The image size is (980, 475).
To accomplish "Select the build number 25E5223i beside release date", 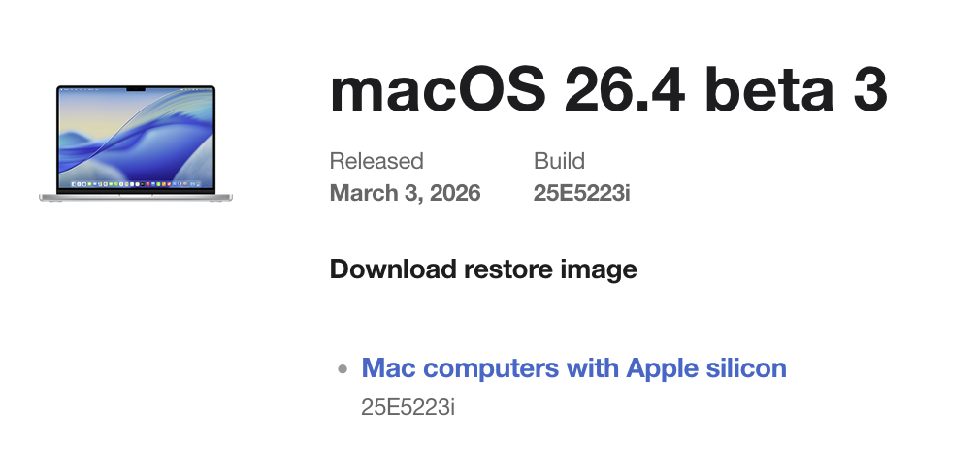I will (x=581, y=193).
